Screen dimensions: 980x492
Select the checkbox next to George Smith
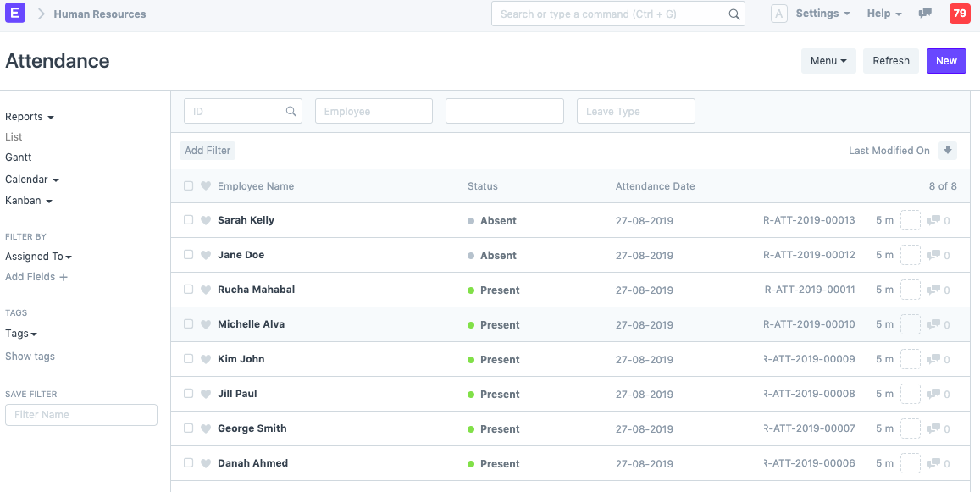[x=188, y=428]
